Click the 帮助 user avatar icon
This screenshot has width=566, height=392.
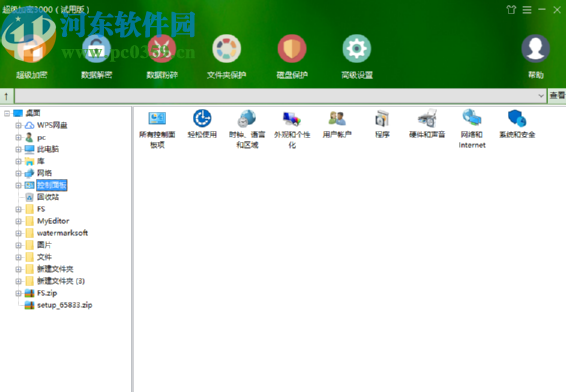click(x=536, y=49)
